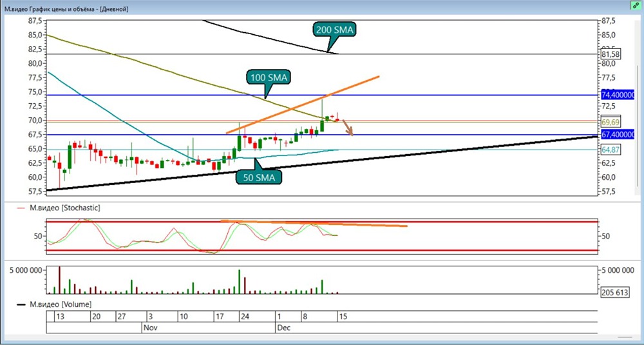Click the date label 24 on time axis
The height and width of the screenshot is (345, 644).
click(x=245, y=317)
